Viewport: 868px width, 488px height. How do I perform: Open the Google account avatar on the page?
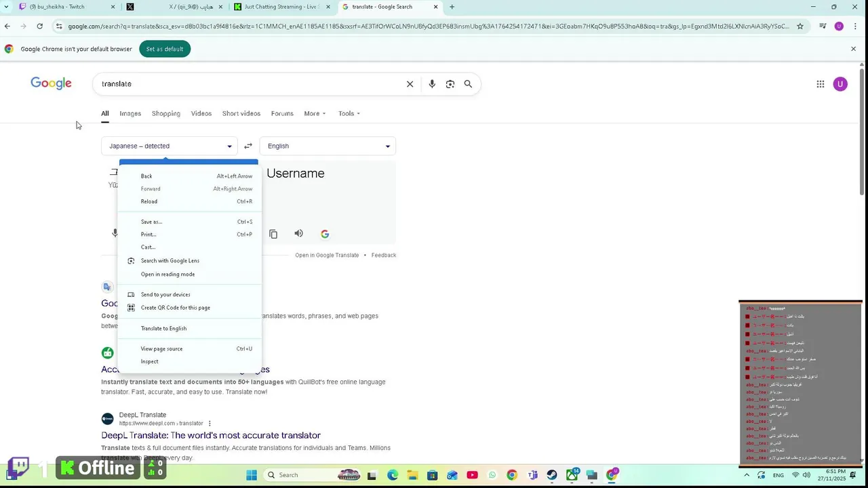click(x=840, y=84)
